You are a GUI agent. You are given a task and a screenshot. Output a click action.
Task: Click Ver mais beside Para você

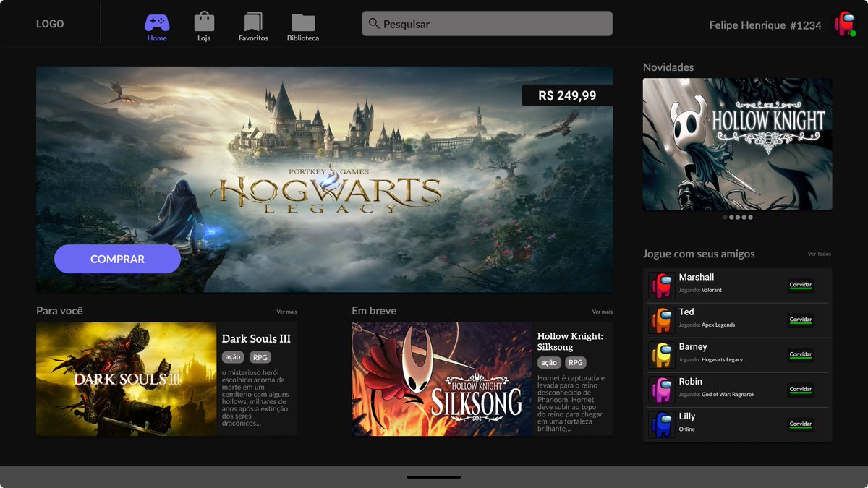(x=286, y=312)
